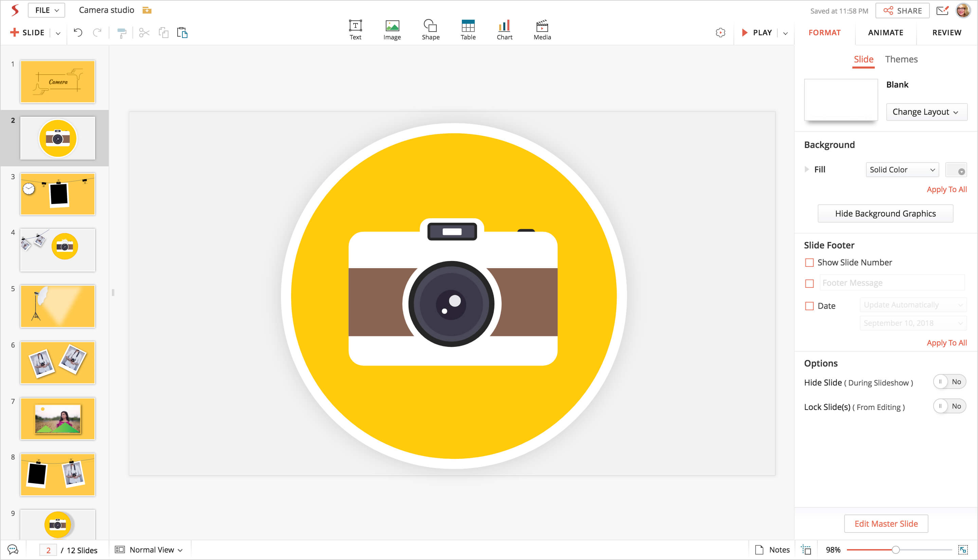978x560 pixels.
Task: Click the fit-to-screen icon beside zoom slider
Action: coord(963,549)
